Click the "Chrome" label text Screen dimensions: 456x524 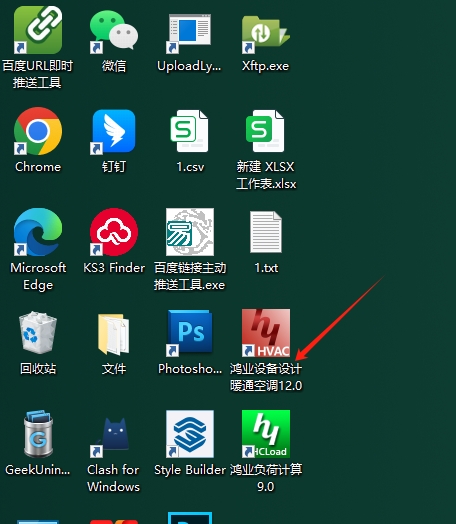point(38,167)
